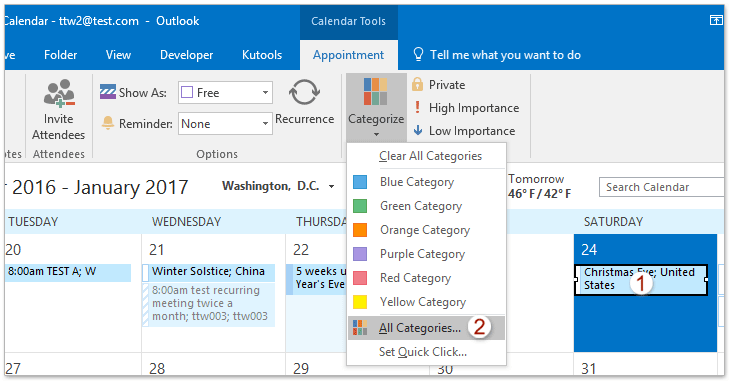
Task: Select the Winter Solstice; China event
Action: click(208, 272)
